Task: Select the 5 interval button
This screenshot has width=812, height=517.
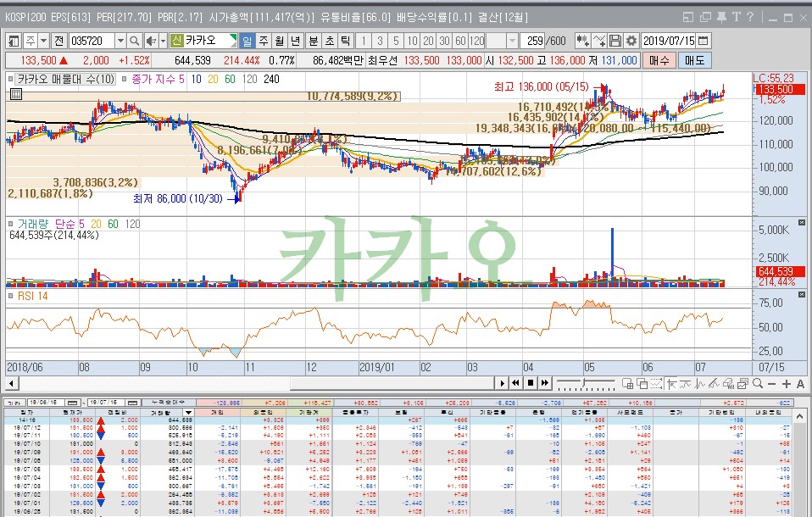Action: click(x=396, y=41)
